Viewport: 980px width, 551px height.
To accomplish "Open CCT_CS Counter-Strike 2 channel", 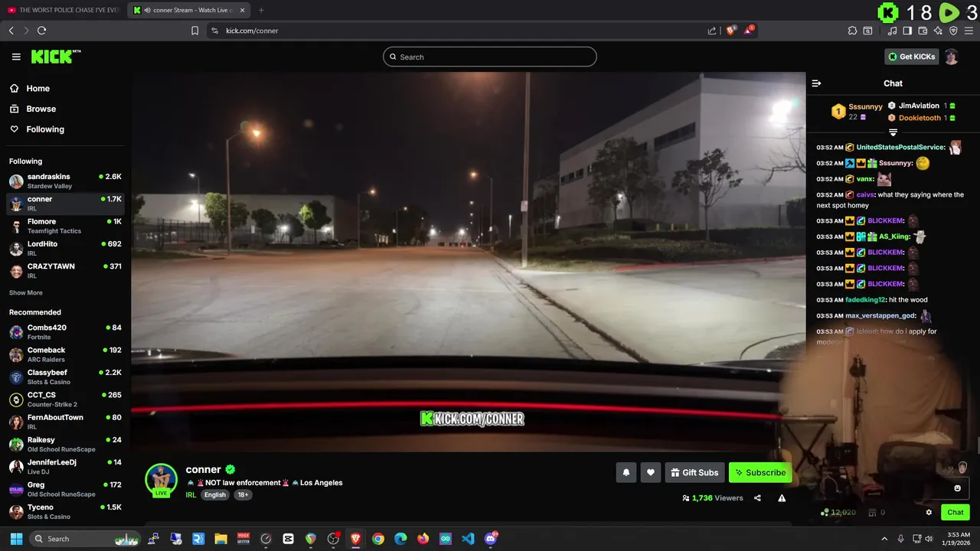I will (65, 399).
